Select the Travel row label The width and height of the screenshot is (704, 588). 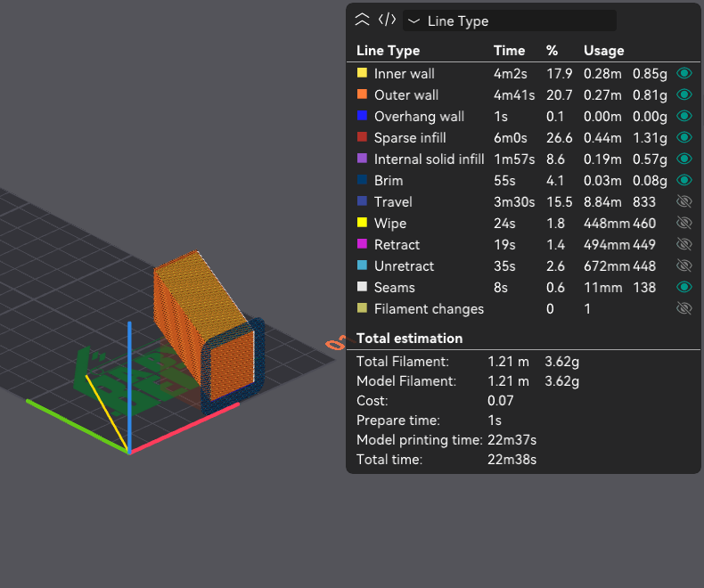(x=393, y=202)
